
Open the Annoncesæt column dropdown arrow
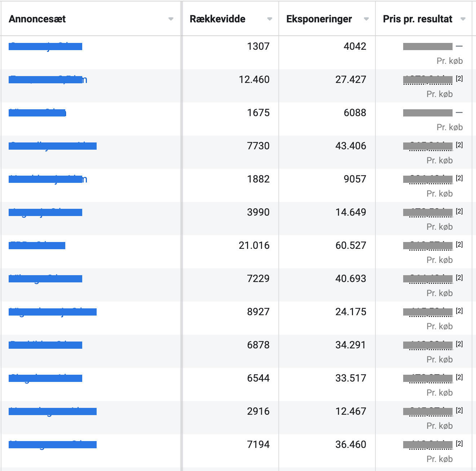point(171,19)
